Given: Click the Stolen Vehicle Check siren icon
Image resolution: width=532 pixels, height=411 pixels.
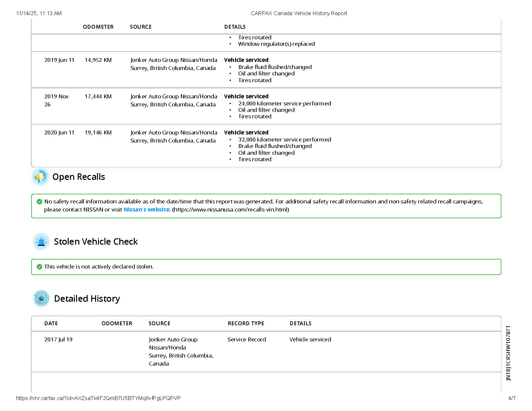Looking at the screenshot, I should point(41,241).
